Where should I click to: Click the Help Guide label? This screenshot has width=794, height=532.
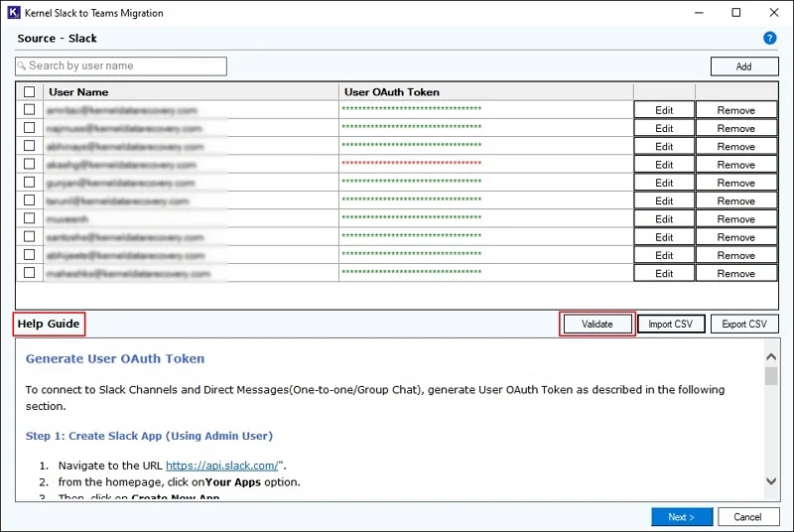(49, 324)
